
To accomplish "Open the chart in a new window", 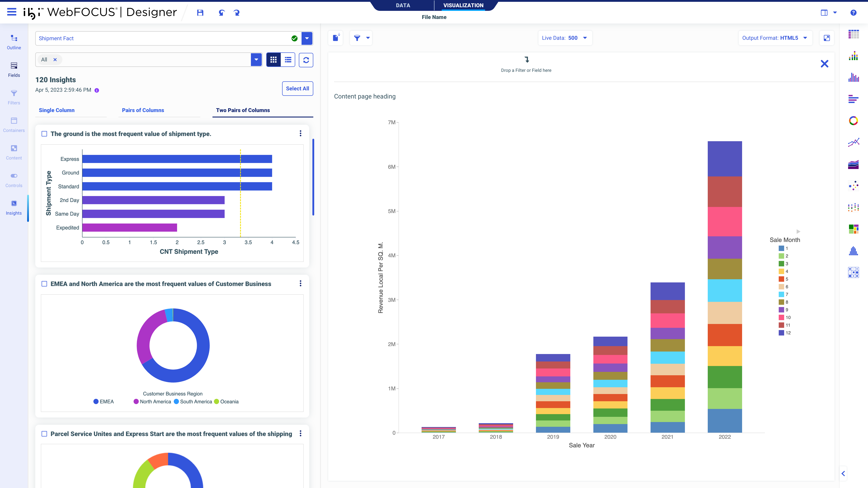I will [827, 38].
